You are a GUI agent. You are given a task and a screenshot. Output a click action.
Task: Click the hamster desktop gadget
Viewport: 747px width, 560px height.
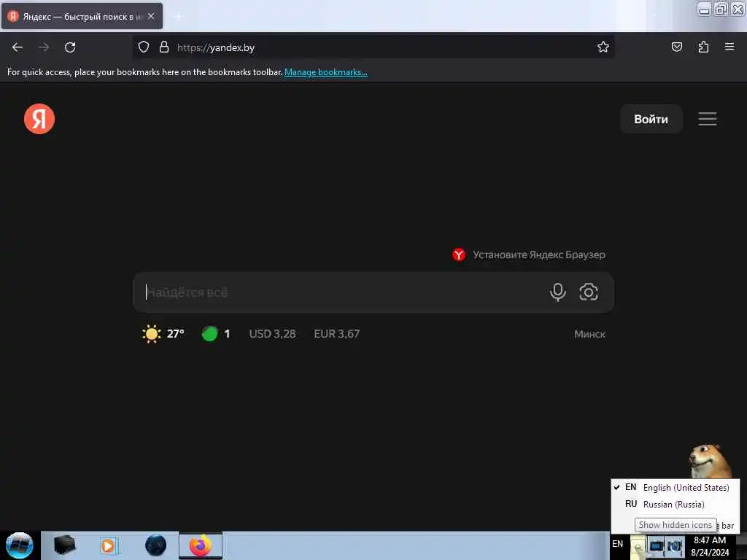709,461
